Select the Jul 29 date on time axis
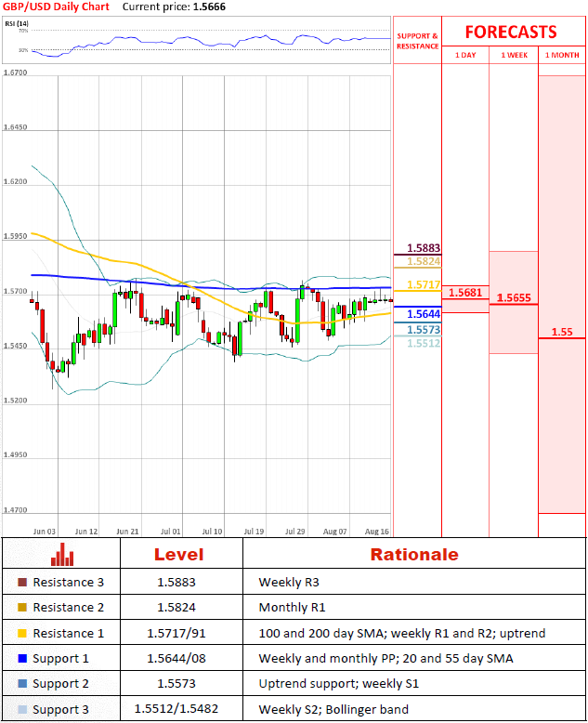The image size is (588, 723). click(295, 532)
